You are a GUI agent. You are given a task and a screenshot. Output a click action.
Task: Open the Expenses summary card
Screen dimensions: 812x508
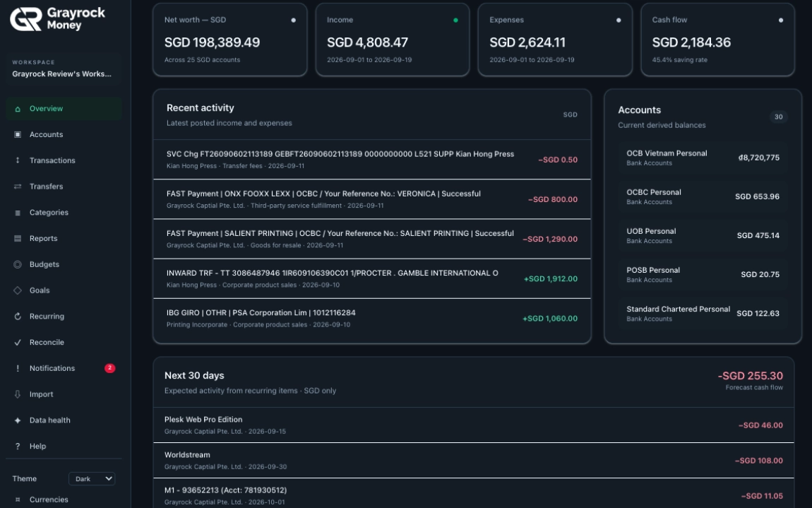(555, 40)
